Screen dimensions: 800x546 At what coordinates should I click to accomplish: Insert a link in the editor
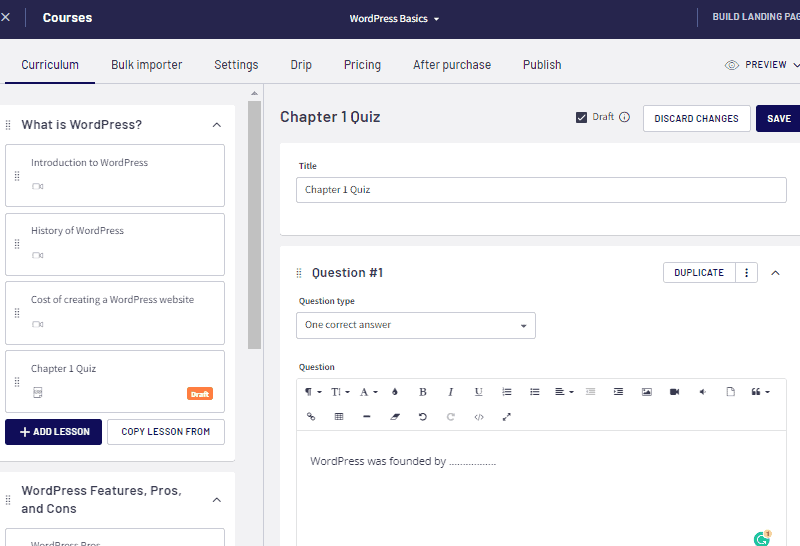coord(311,417)
